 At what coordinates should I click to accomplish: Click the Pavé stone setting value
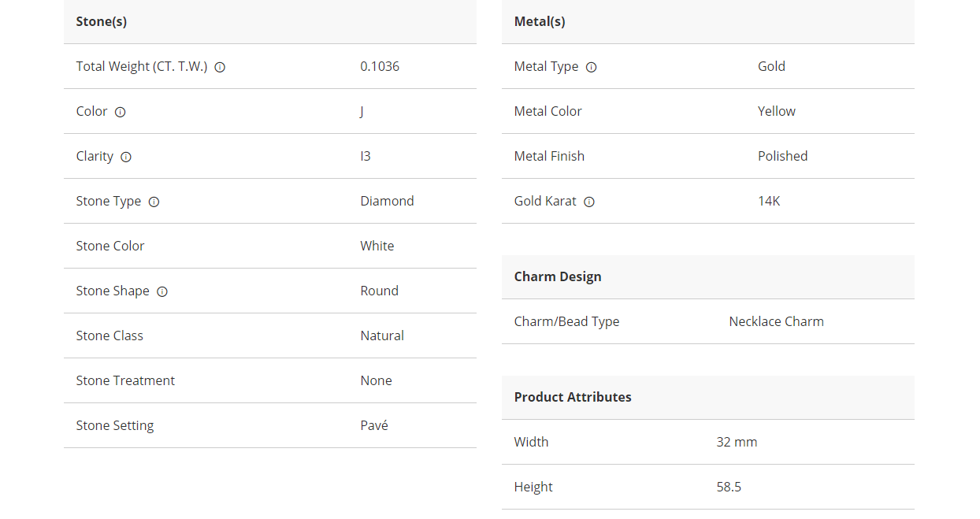click(374, 426)
